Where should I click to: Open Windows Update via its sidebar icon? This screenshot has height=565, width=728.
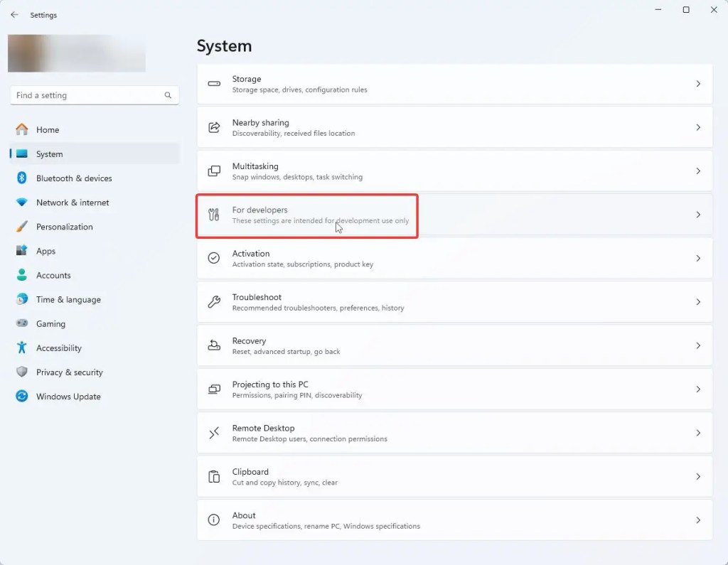coord(22,397)
